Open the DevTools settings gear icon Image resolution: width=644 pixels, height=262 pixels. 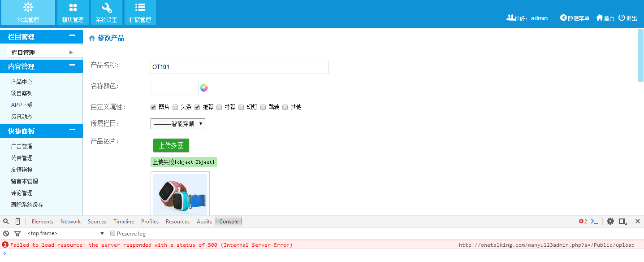tap(610, 222)
